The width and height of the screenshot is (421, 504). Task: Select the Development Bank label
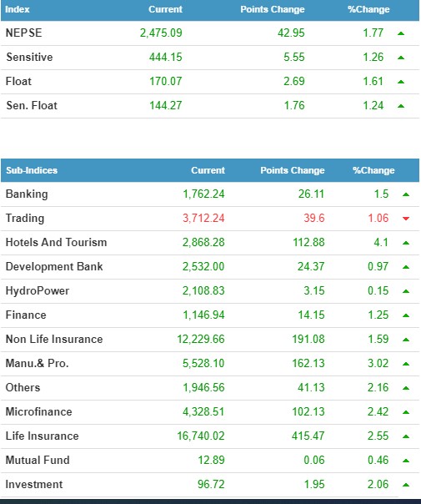click(54, 266)
